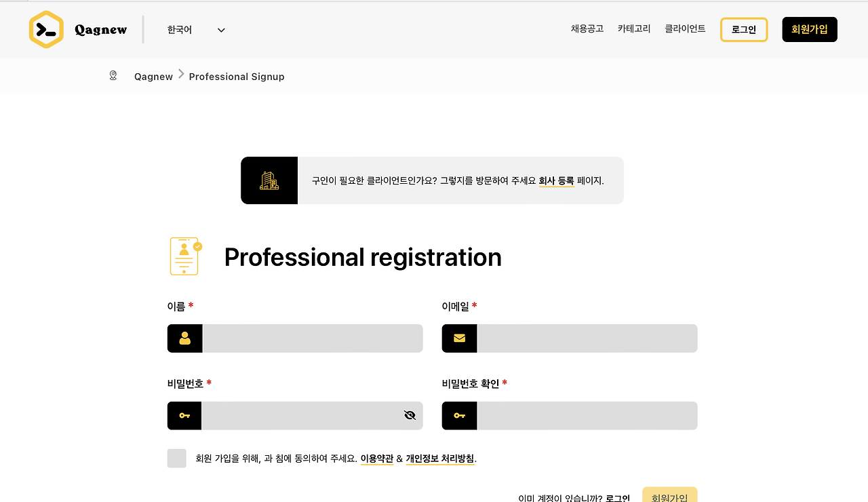
Task: Click the key icon in the confirm password field
Action: click(459, 415)
